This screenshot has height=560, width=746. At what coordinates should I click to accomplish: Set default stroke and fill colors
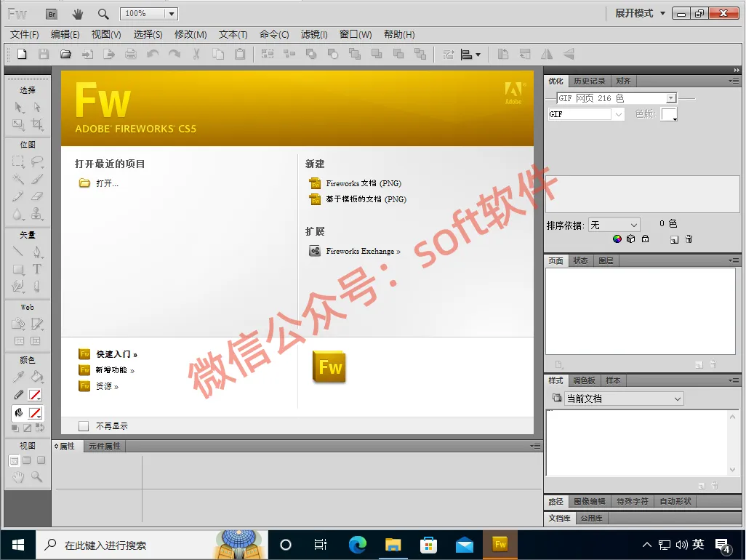(x=15, y=428)
